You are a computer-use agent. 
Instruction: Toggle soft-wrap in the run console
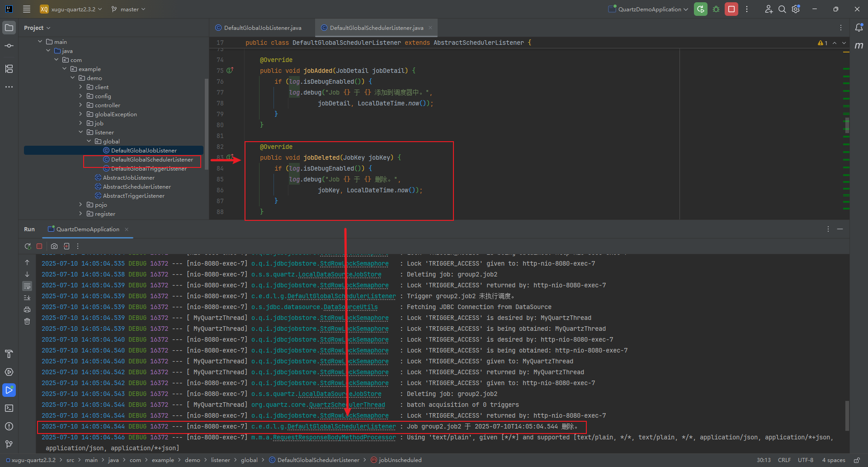click(x=27, y=286)
